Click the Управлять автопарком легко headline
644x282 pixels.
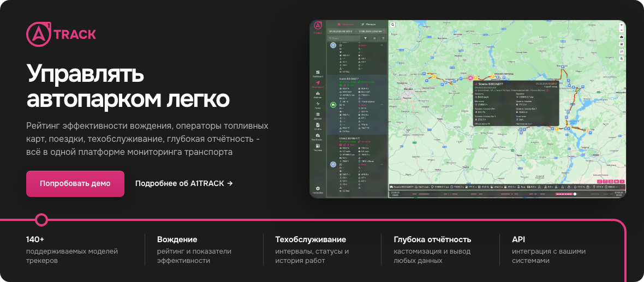tap(128, 86)
